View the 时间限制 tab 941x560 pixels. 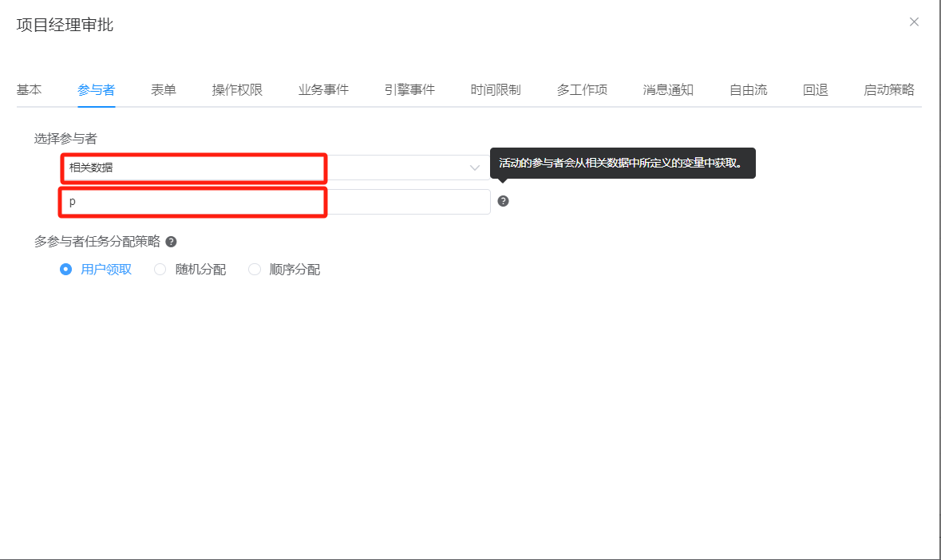496,89
